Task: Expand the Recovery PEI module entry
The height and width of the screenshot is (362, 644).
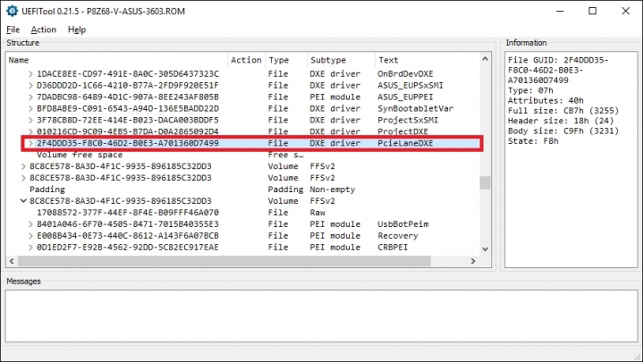Action: [30, 236]
